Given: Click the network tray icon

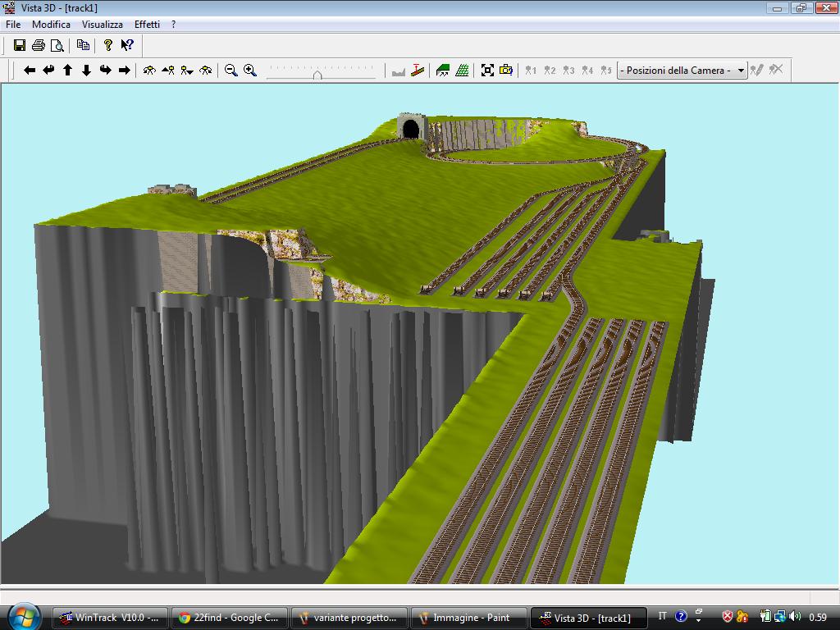Looking at the screenshot, I should 780,617.
